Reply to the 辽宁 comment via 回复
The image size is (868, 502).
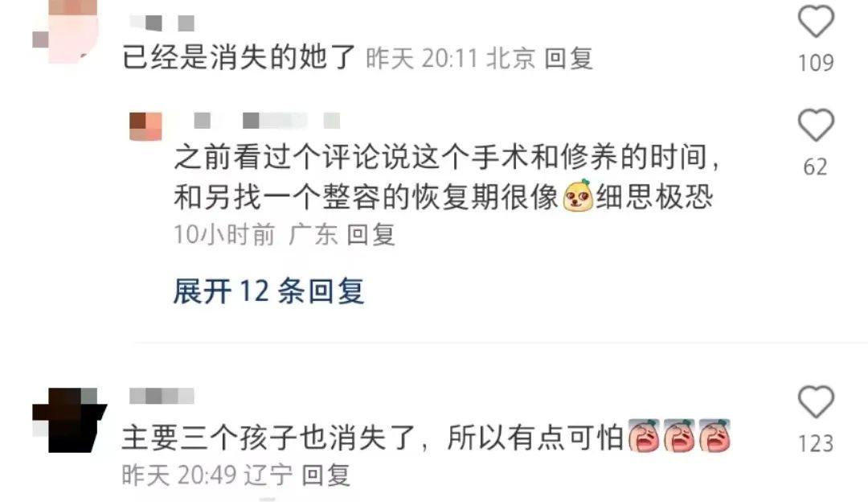pos(326,475)
